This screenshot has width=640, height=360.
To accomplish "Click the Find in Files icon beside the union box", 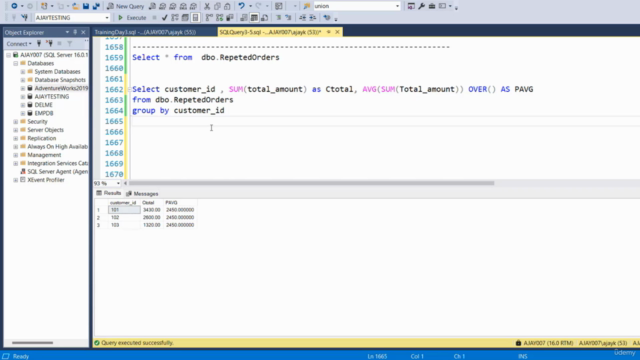I will click(307, 6).
